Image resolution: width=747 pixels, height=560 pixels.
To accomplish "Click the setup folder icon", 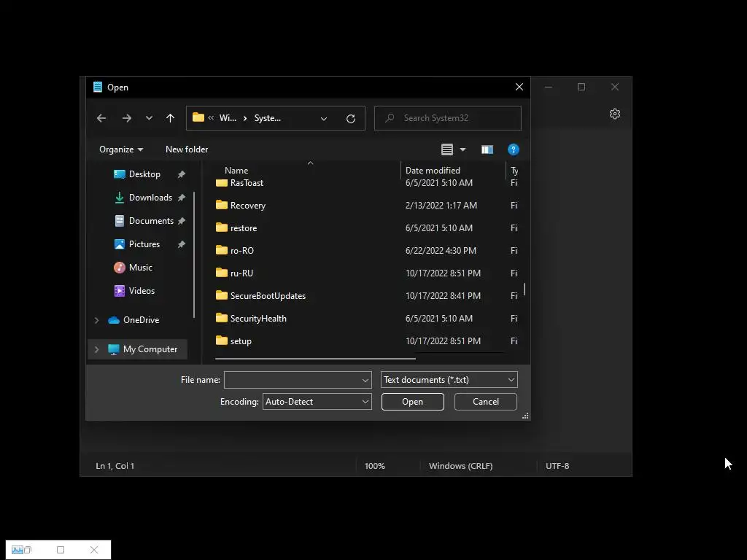I will pos(222,341).
